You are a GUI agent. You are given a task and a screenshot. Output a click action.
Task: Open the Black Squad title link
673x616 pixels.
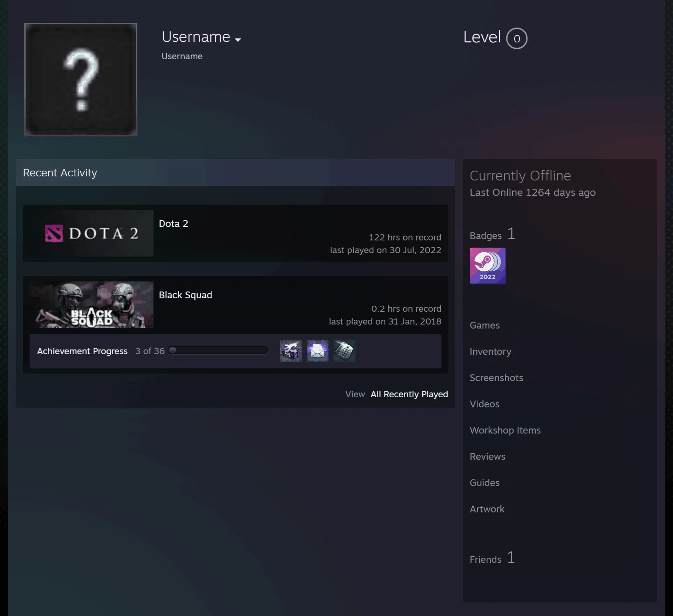click(185, 295)
